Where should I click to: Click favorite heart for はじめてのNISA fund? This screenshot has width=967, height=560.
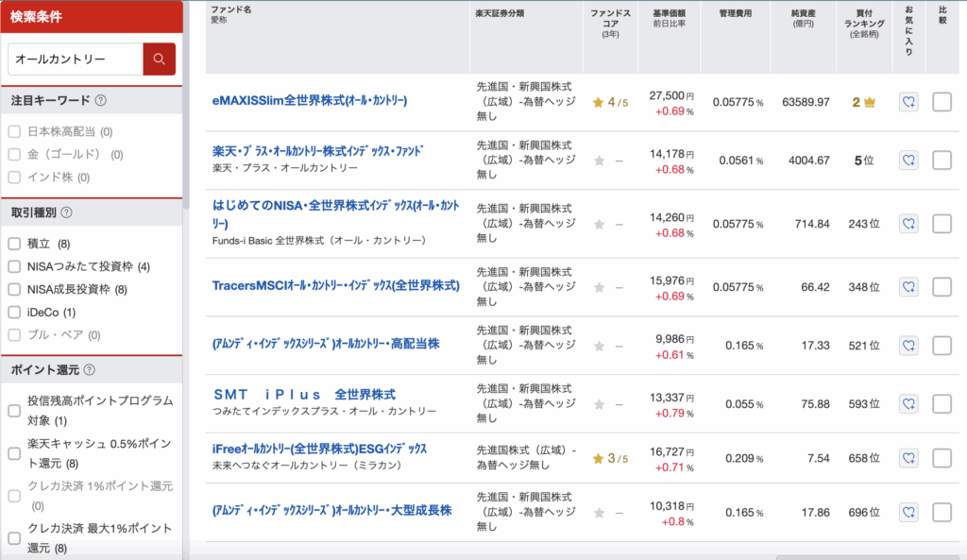pos(908,224)
